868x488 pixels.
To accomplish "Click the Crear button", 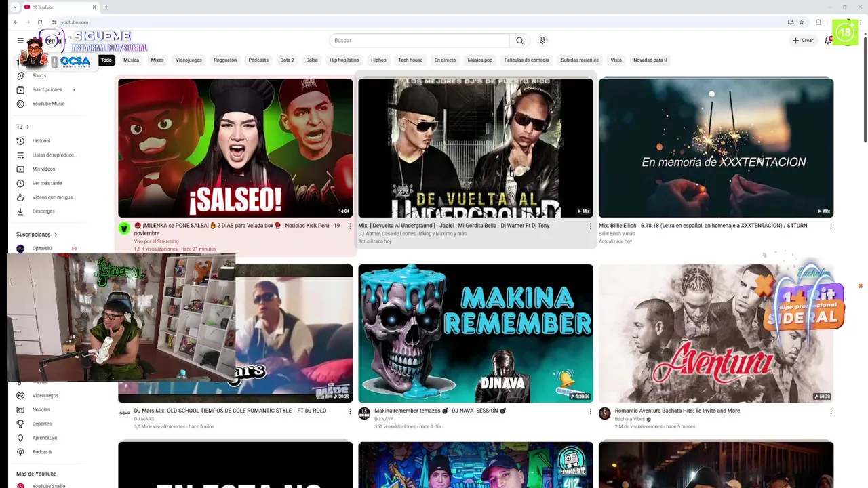I will click(x=803, y=41).
